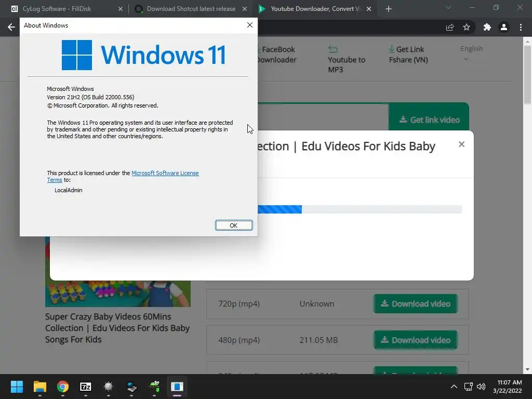Click the video thumbnail image
This screenshot has width=532, height=399.
tap(118, 294)
